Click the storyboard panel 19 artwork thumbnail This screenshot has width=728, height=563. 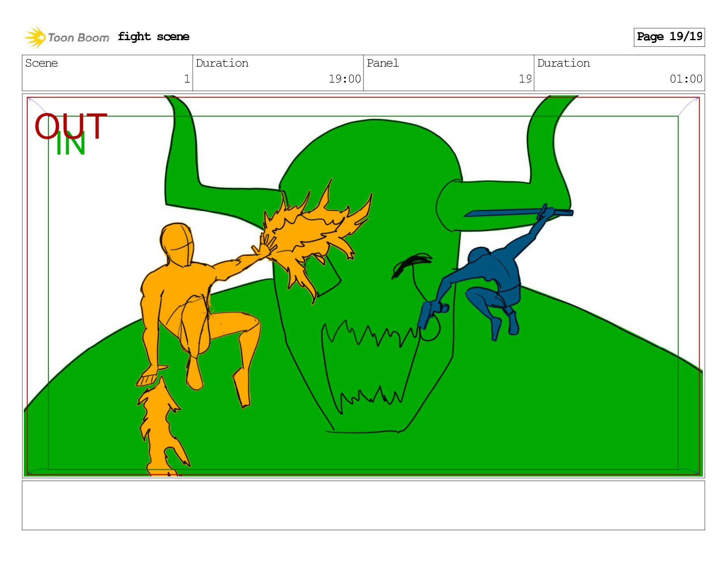pyautogui.click(x=363, y=286)
